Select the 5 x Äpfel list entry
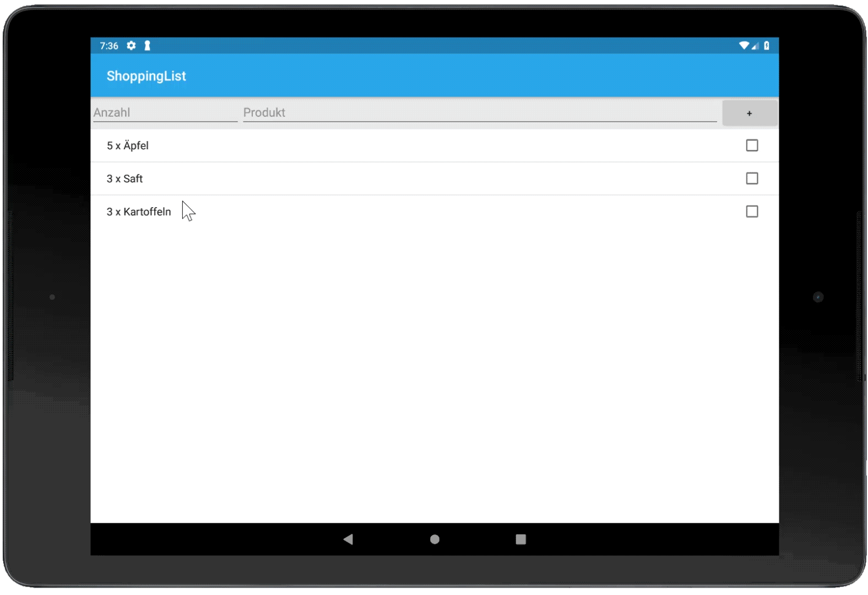 pyautogui.click(x=435, y=145)
